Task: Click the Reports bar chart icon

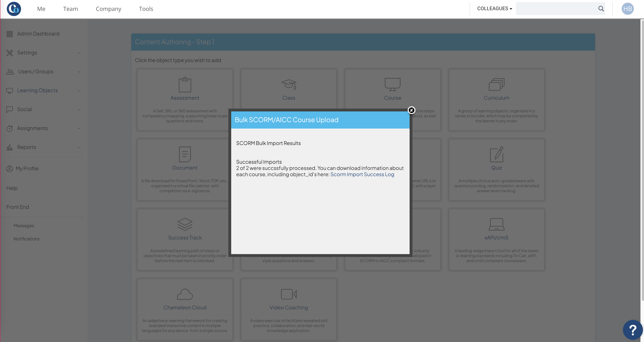Action: click(9, 147)
